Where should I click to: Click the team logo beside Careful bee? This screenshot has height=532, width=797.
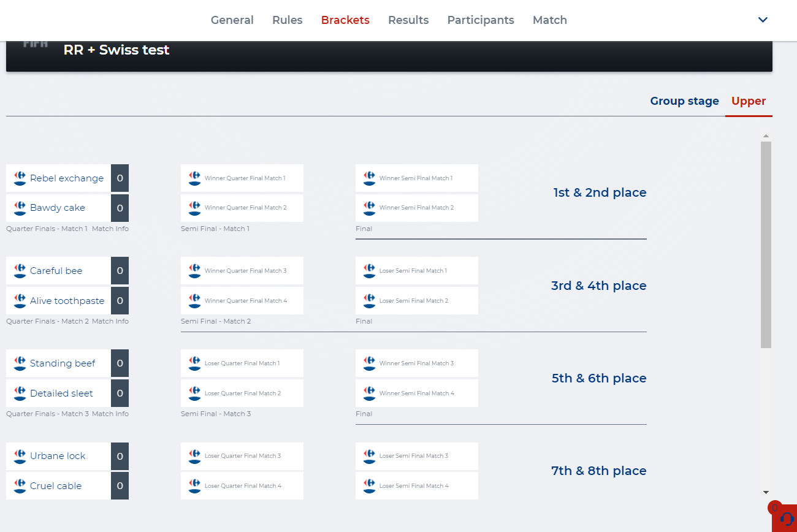click(20, 271)
